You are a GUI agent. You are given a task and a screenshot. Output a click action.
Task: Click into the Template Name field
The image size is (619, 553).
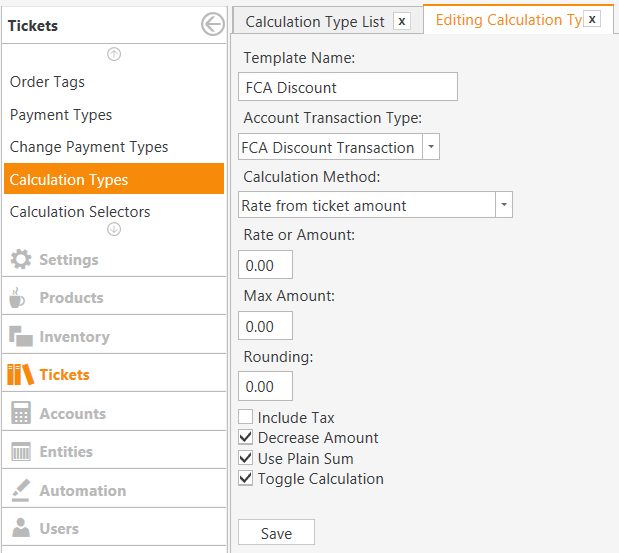(348, 87)
